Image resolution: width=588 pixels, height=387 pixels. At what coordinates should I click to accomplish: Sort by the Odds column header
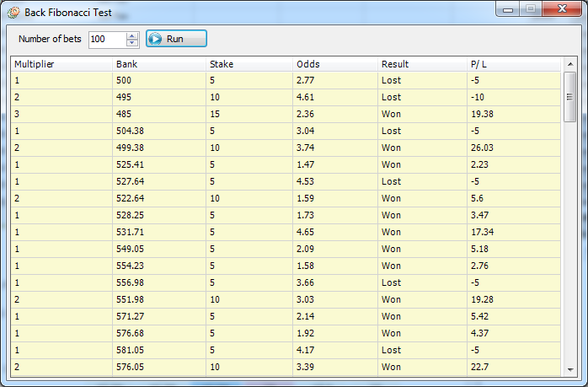[x=335, y=64]
